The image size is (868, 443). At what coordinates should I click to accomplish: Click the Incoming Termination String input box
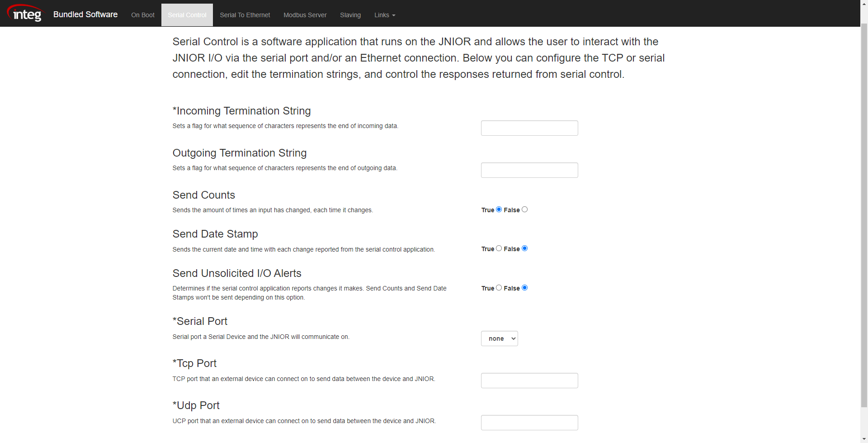click(529, 128)
